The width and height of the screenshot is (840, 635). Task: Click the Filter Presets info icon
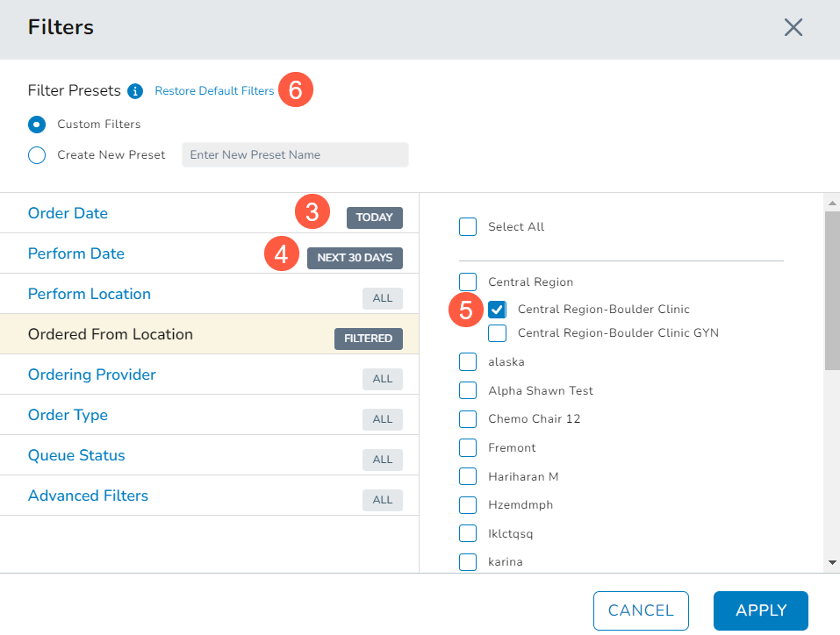pyautogui.click(x=135, y=91)
